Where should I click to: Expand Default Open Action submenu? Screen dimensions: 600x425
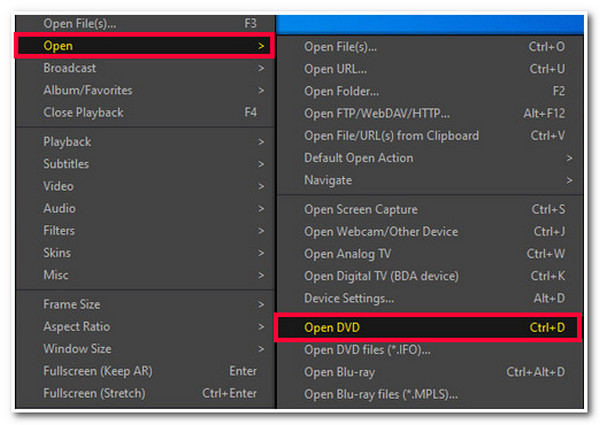tap(429, 158)
